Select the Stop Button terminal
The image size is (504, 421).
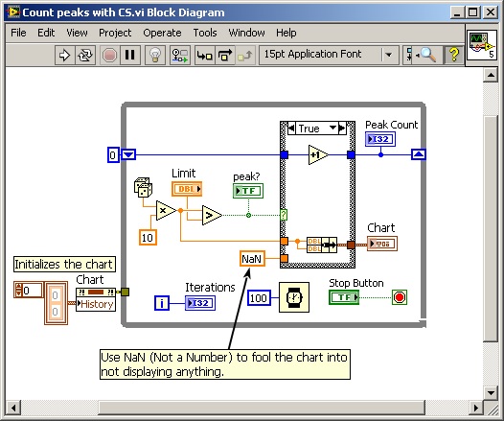pos(344,297)
